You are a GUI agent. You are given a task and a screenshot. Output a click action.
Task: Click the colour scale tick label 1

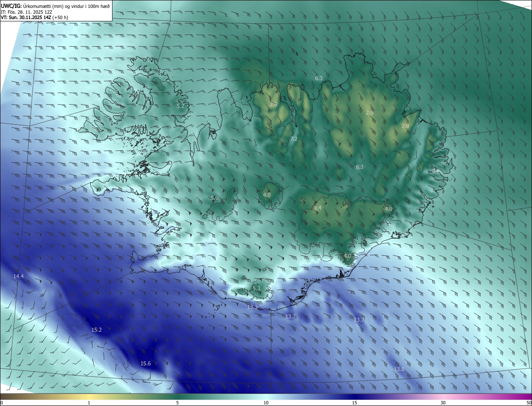pyautogui.click(x=89, y=403)
